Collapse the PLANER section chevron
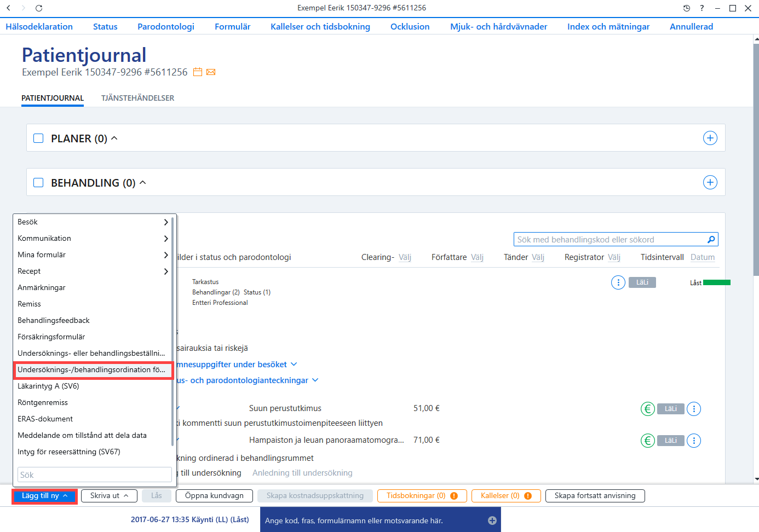 pos(114,138)
